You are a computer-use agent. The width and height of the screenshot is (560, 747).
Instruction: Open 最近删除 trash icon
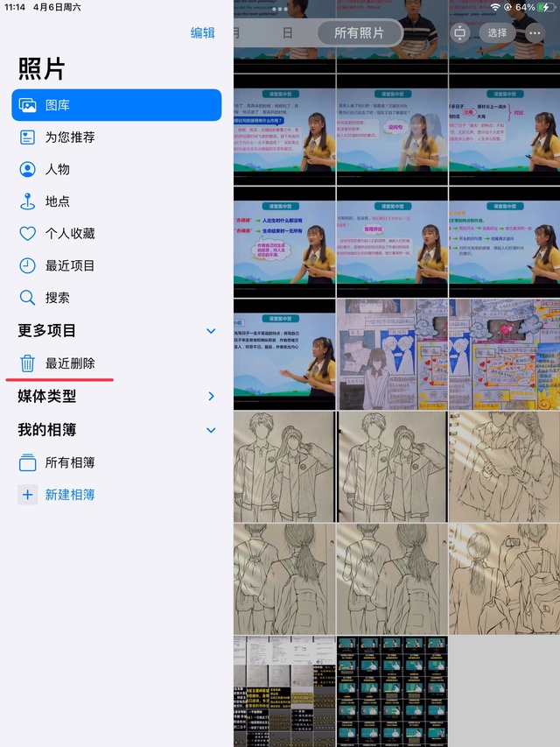pyautogui.click(x=28, y=363)
